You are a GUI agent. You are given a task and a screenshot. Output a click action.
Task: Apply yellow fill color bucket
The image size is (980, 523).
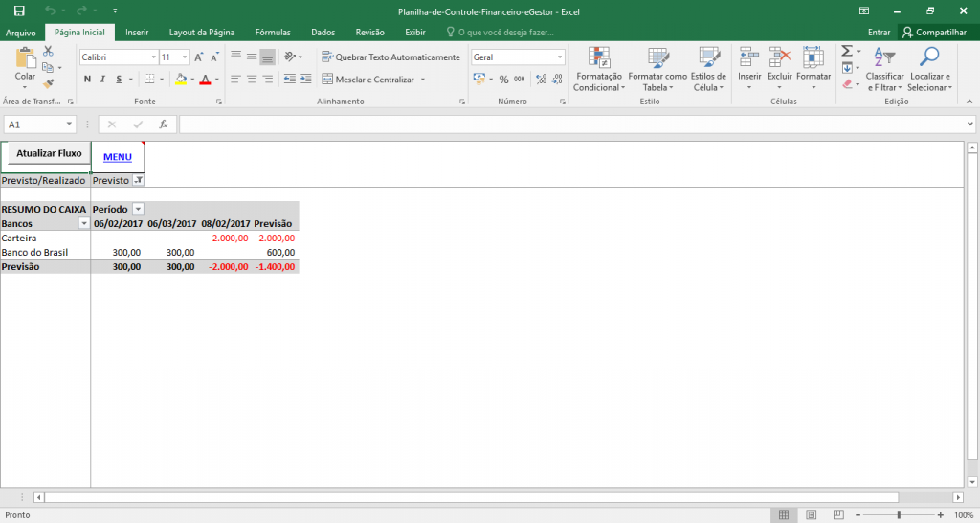click(181, 79)
